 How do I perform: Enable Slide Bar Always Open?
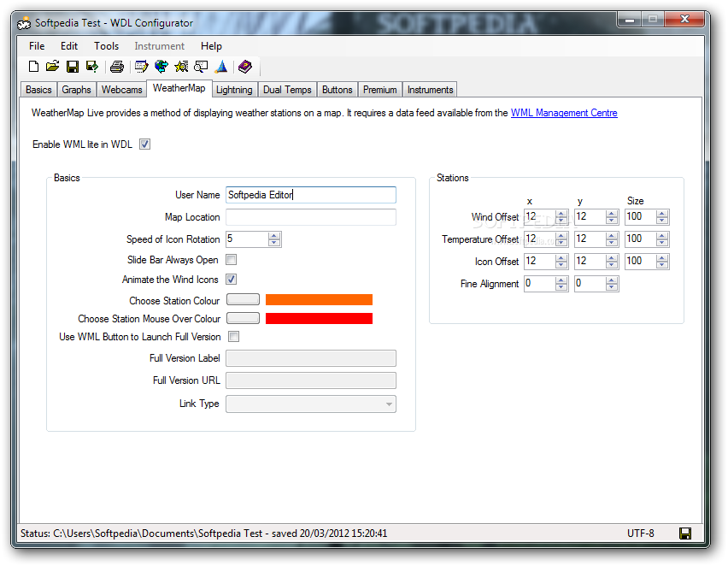tap(232, 260)
